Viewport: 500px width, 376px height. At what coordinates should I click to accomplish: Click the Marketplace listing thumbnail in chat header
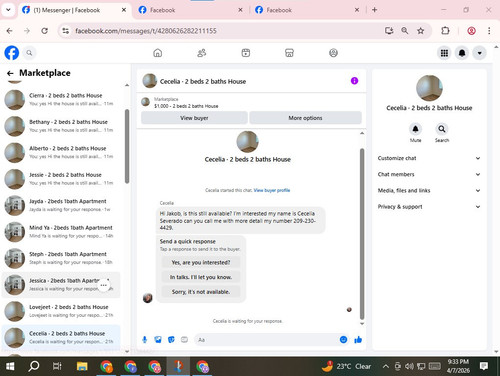[x=145, y=102]
